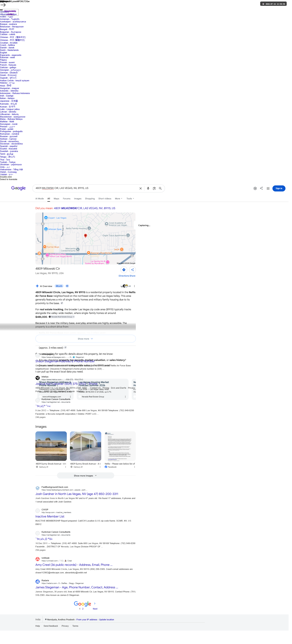Go to the Shopping tab
Image resolution: width=292 pixels, height=644 pixels.
(x=91, y=201)
